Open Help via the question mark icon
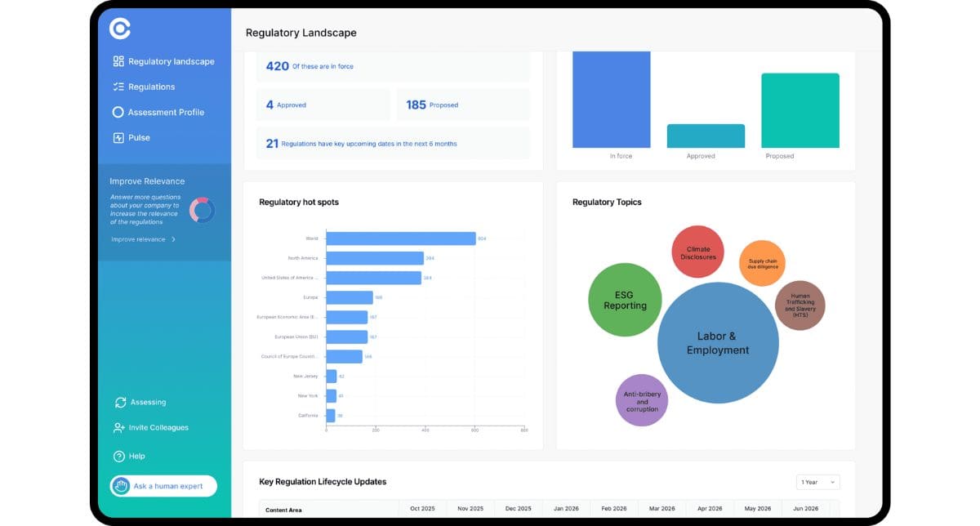This screenshot has width=980, height=526. [x=119, y=456]
